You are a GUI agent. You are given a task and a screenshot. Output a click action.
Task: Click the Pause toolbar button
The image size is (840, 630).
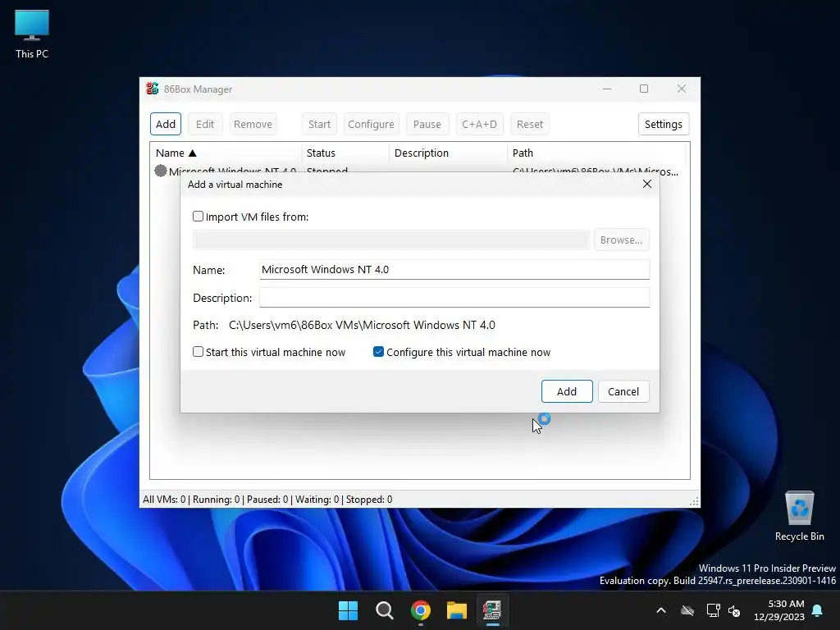coord(427,125)
